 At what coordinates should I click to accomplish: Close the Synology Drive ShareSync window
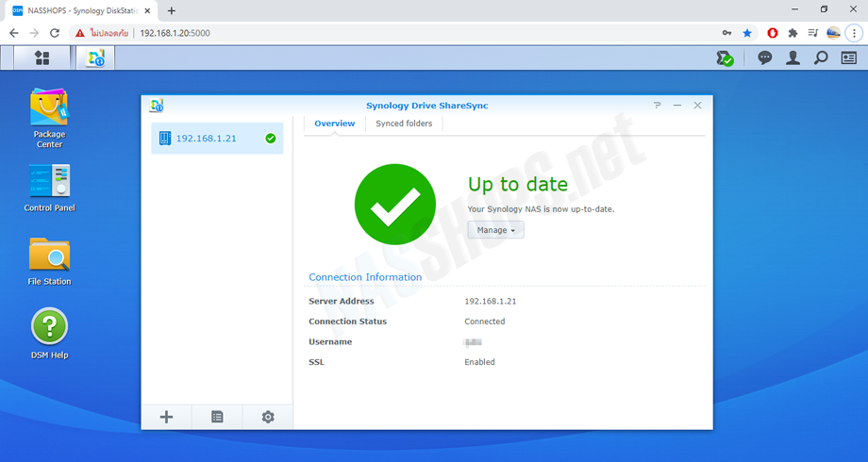[x=697, y=105]
